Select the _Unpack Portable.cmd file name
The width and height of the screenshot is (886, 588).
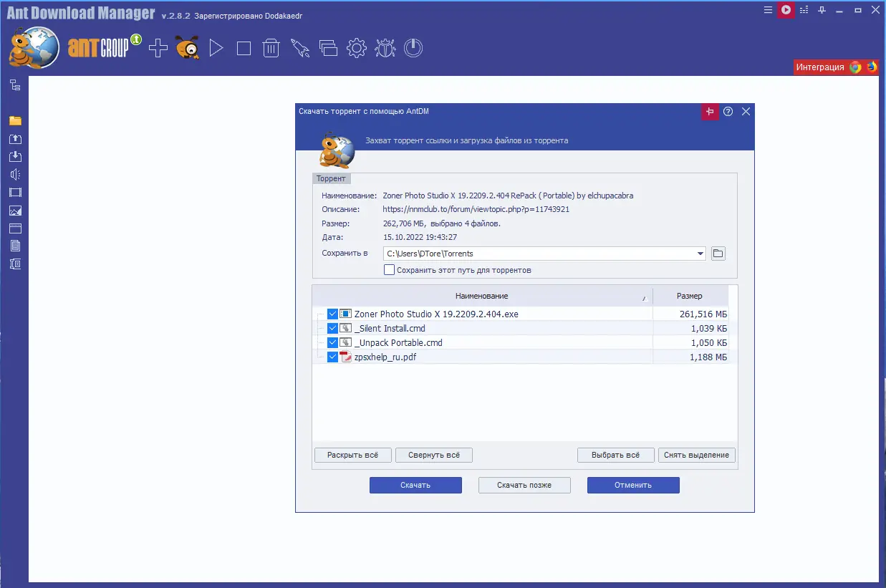click(398, 342)
